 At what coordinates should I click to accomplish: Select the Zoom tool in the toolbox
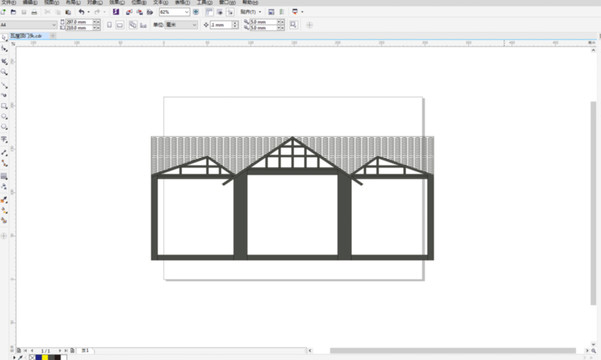point(4,72)
